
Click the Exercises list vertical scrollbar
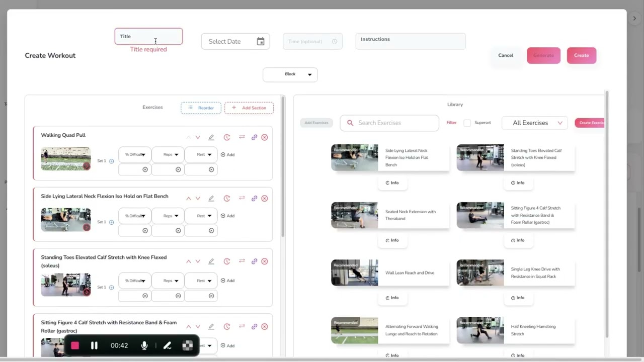(283, 166)
